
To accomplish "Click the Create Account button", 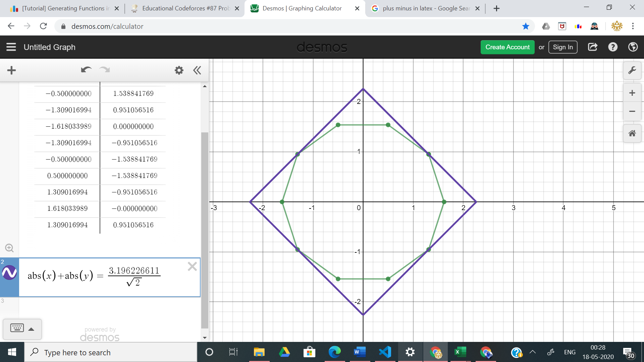I will 507,47.
